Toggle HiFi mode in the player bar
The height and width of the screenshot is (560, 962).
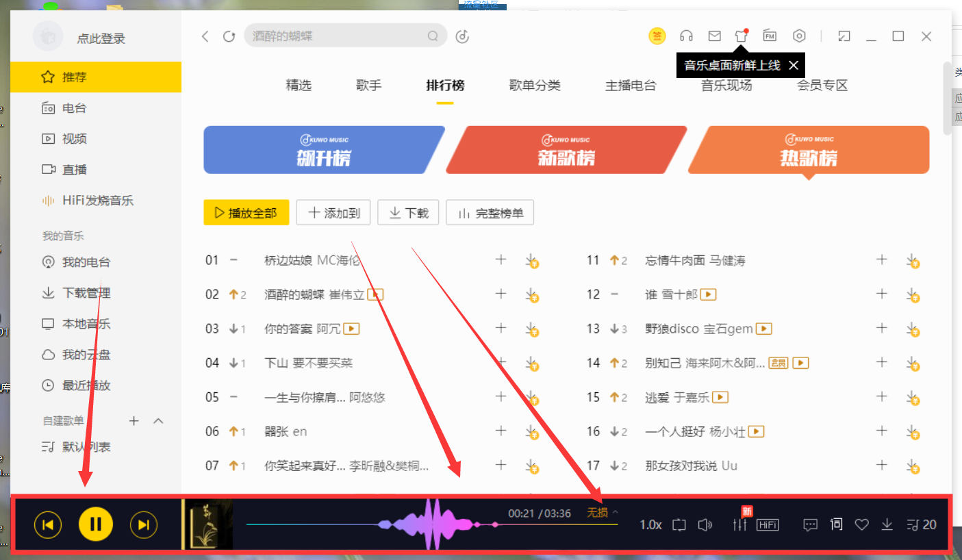point(768,525)
